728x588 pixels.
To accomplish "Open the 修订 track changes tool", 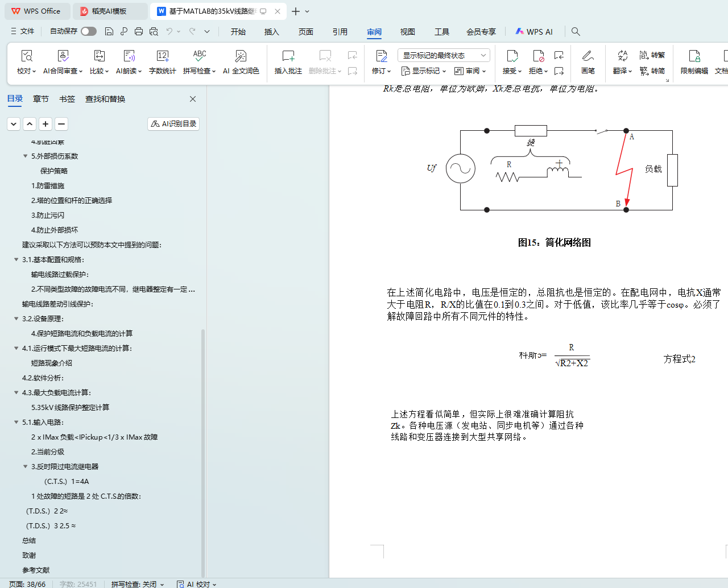I will click(x=381, y=63).
